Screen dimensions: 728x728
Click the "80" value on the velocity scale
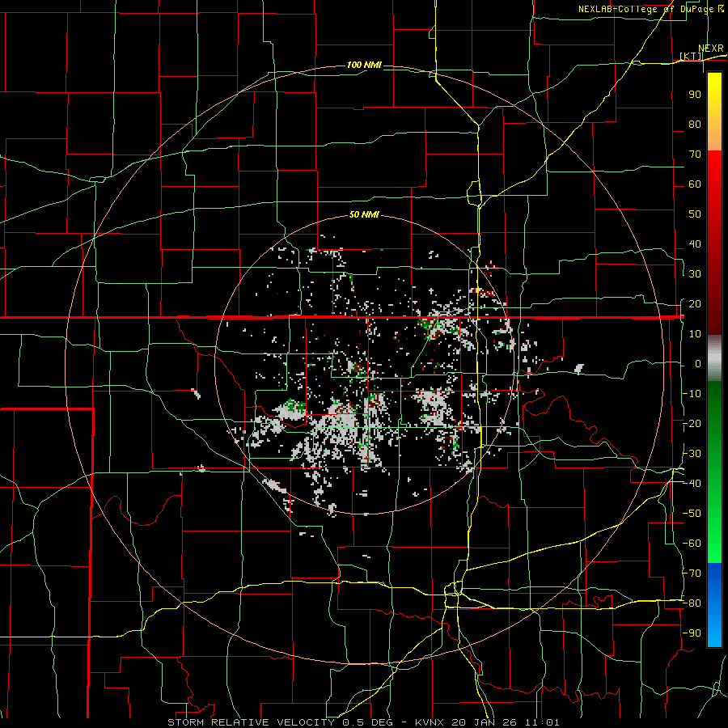click(x=695, y=124)
